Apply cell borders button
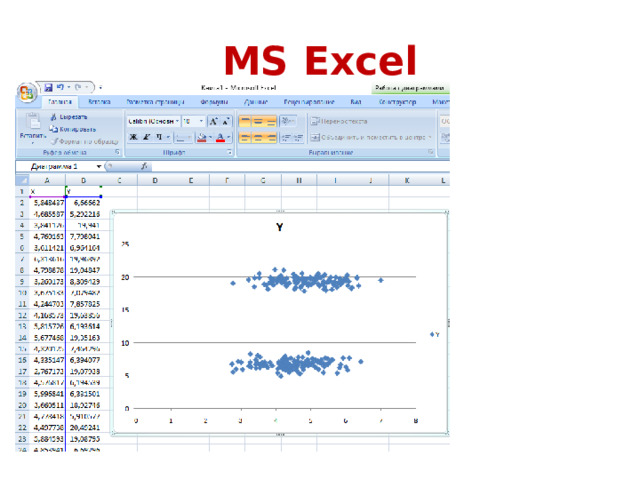 pos(180,138)
